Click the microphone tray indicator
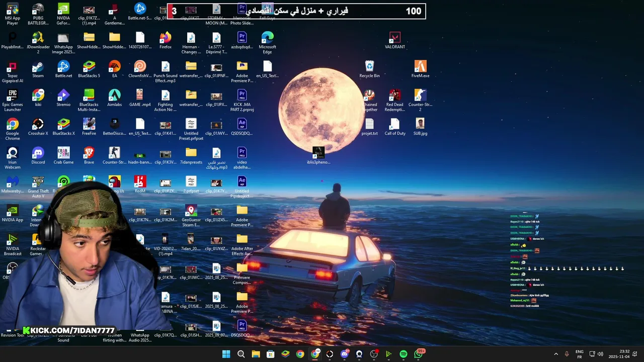The height and width of the screenshot is (362, 644). [x=567, y=354]
